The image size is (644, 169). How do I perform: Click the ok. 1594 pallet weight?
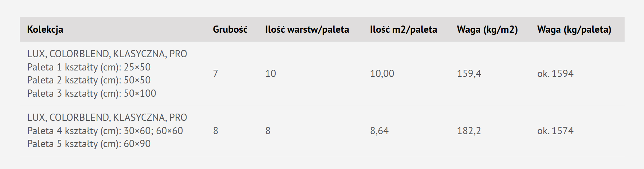555,74
